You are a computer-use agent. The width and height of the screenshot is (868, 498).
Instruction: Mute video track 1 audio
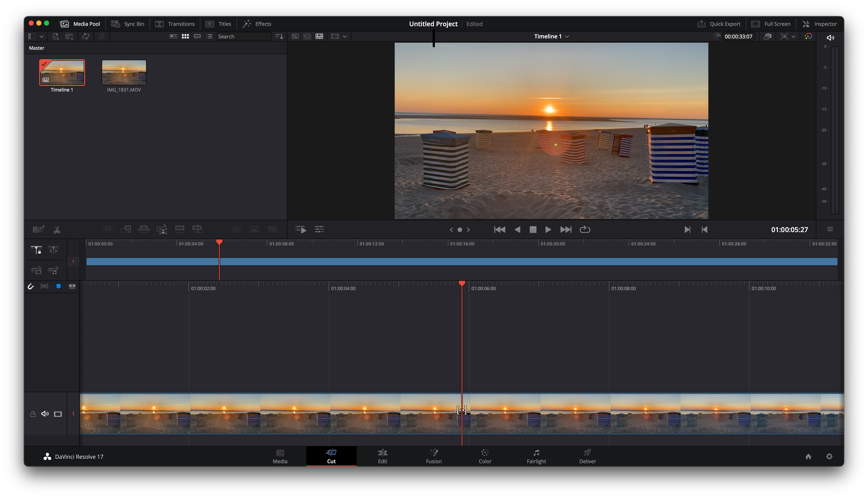pos(45,414)
